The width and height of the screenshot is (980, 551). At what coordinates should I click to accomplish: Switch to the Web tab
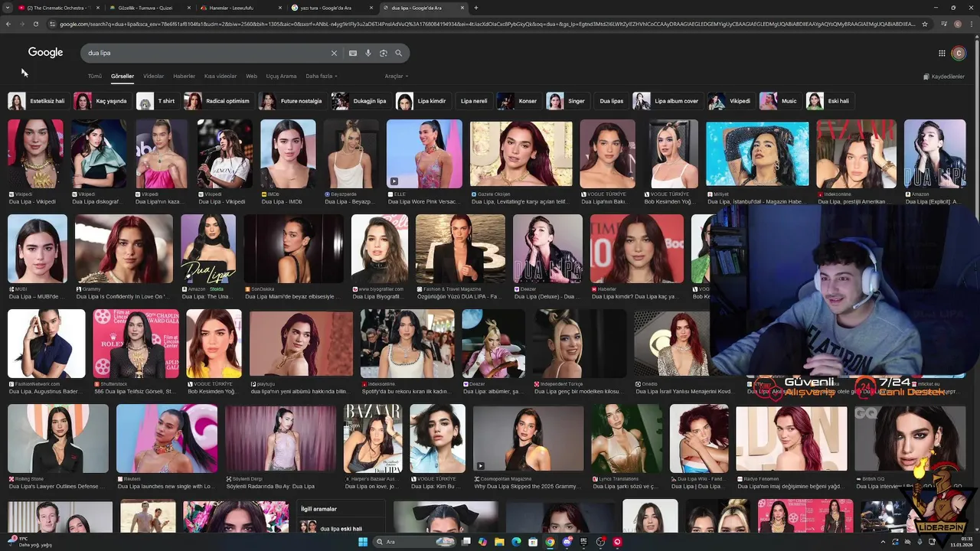pos(251,77)
